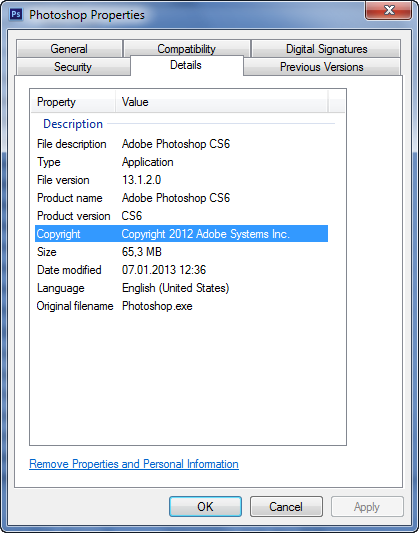This screenshot has width=419, height=533.
Task: Select the Product name row
Action: coord(181,198)
